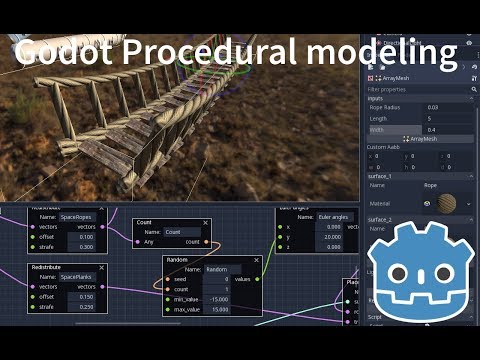The height and width of the screenshot is (360, 480).
Task: Click the Rope material preview thumbnail
Action: coord(447,203)
